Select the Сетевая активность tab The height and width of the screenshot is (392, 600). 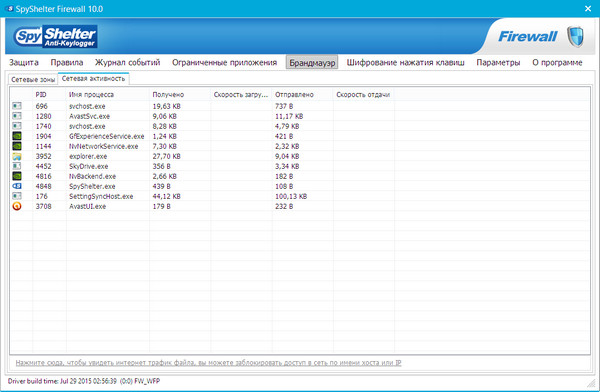(93, 78)
